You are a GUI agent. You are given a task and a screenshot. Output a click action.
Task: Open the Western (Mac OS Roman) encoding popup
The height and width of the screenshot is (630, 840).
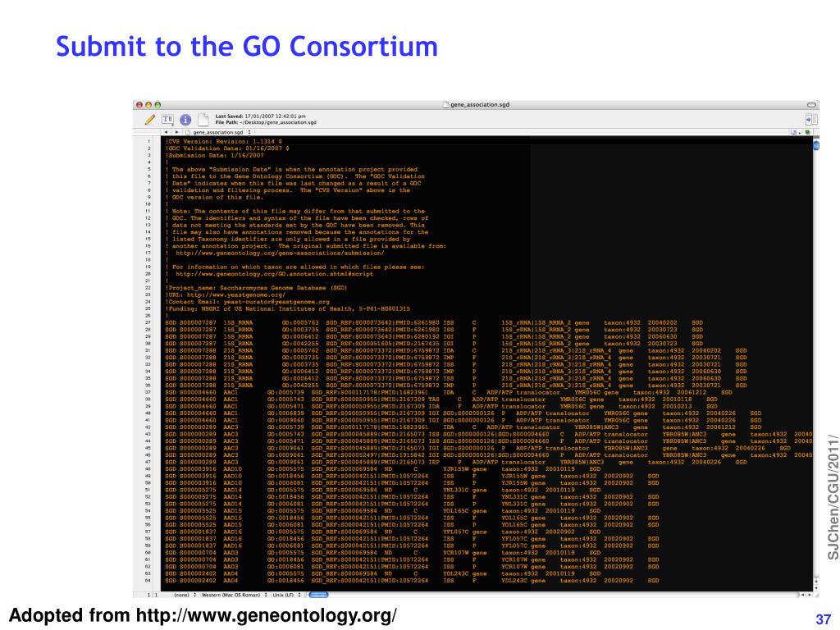234,595
